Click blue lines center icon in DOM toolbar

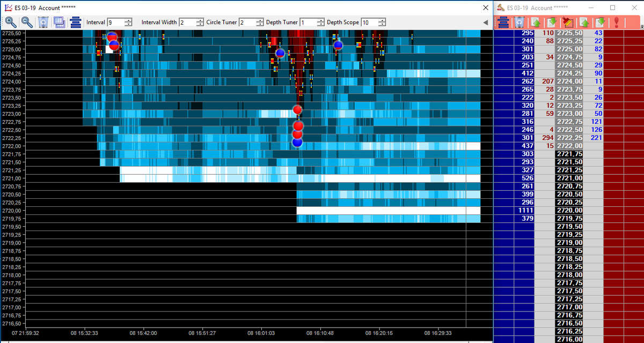coord(503,22)
